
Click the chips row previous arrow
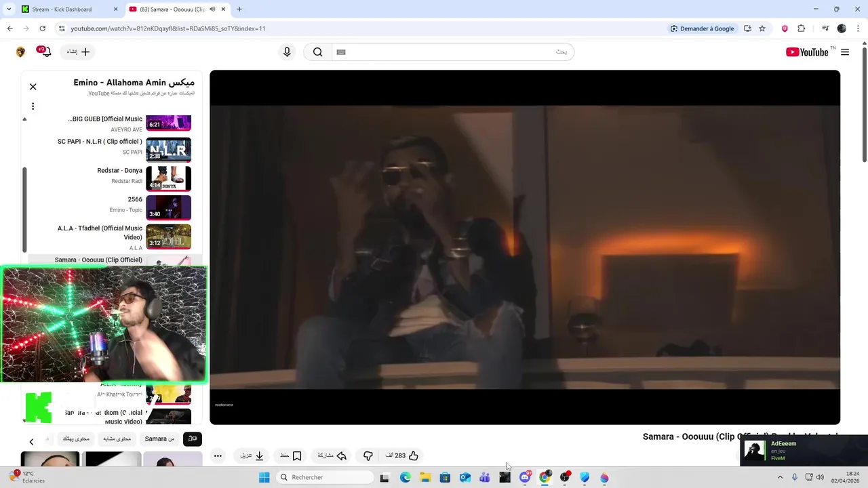pos(31,441)
